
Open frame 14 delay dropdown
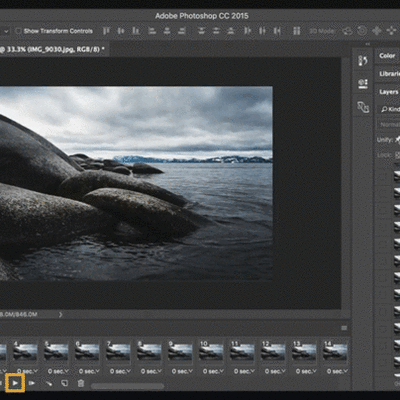pos(337,371)
